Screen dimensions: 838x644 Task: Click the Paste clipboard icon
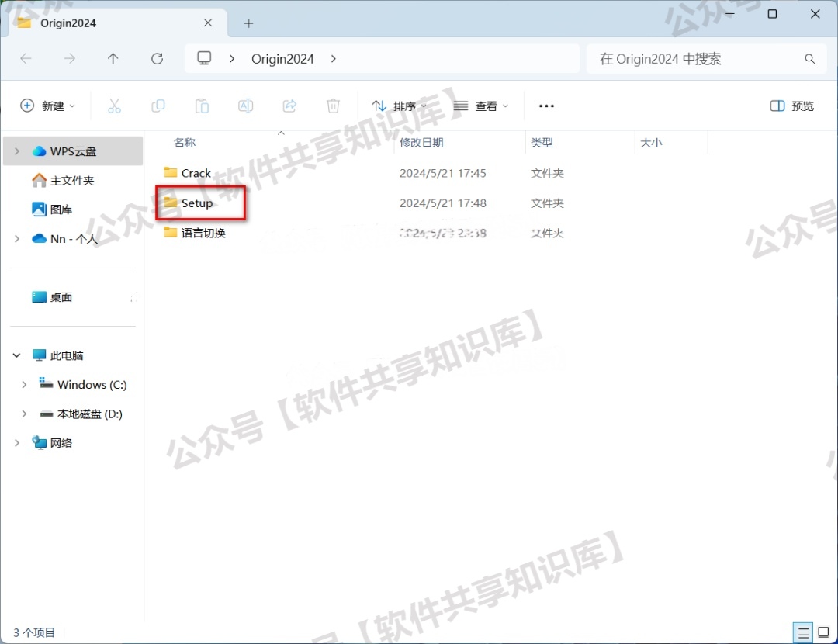click(202, 106)
